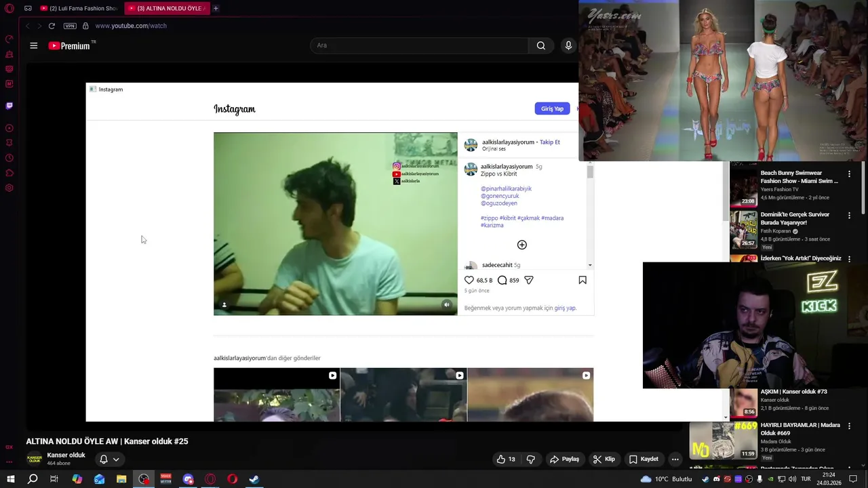
Task: Open HAYIRLI BAYRAMLAR Madara Olduk #669 thumbnail
Action: pos(723,440)
